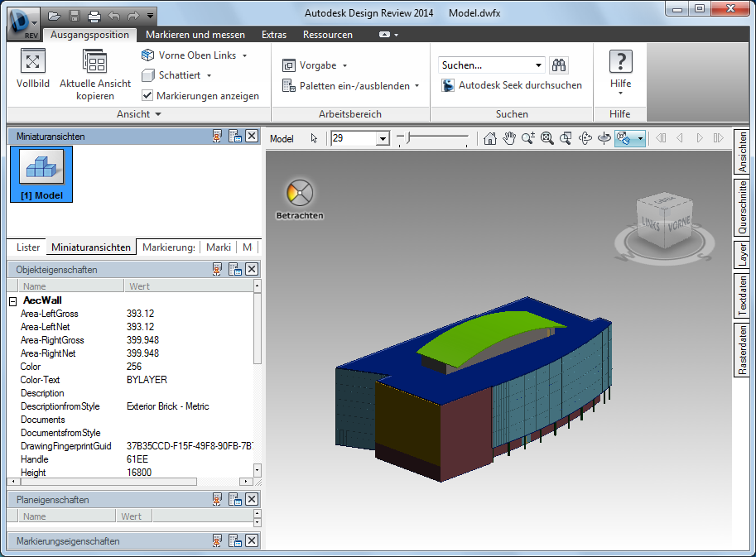The width and height of the screenshot is (756, 557).
Task: Click the Betrachten steering wheel
Action: coord(300,193)
